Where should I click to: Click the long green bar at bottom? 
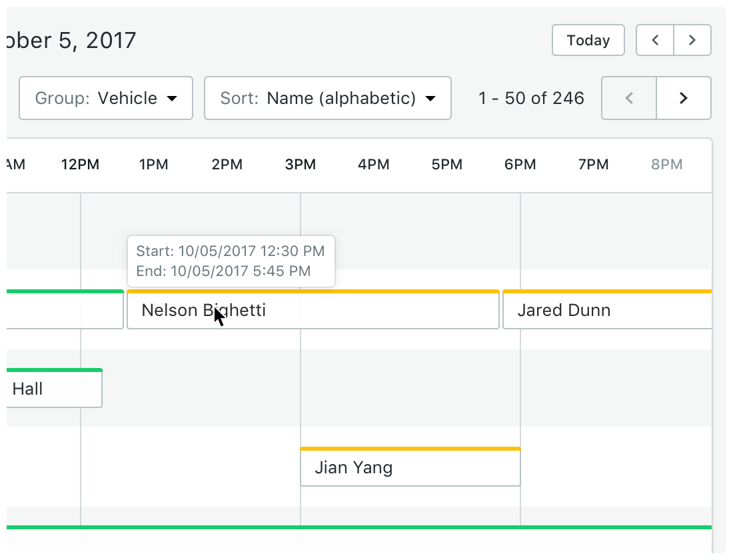coord(360,527)
